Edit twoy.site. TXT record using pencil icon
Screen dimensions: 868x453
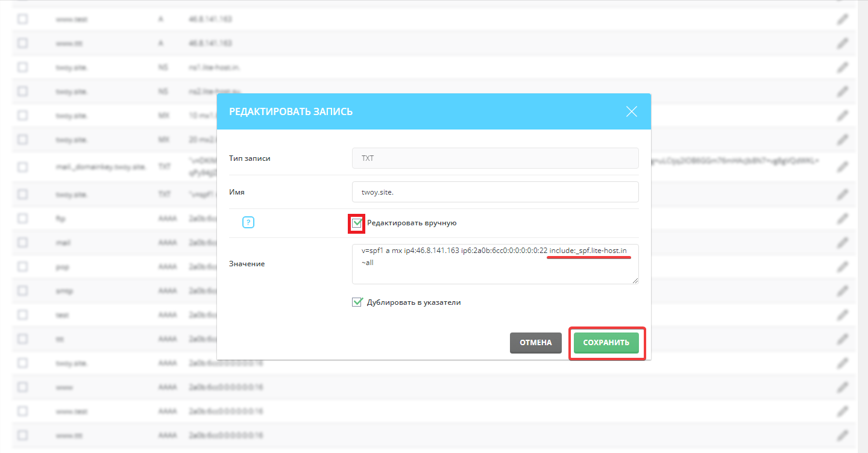[x=843, y=195]
